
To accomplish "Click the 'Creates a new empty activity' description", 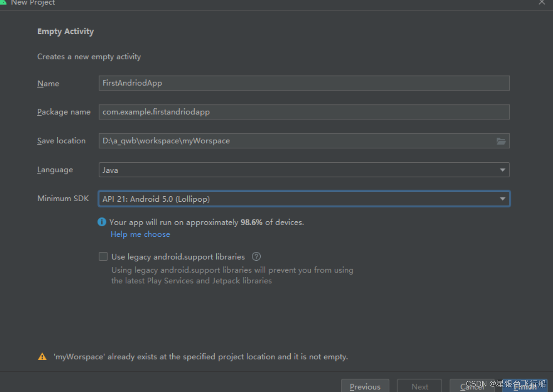I will [89, 56].
